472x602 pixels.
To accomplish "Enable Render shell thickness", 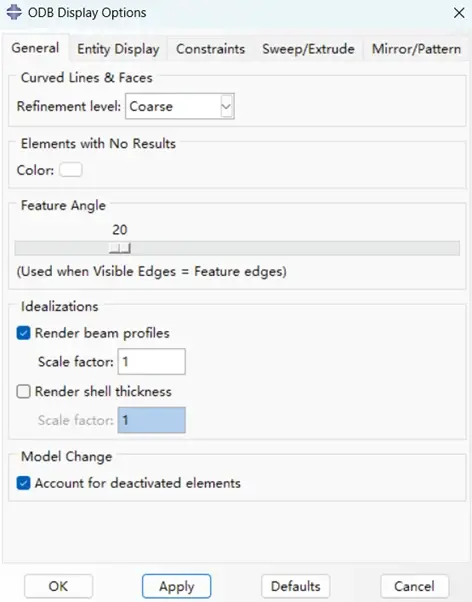I will (x=23, y=392).
